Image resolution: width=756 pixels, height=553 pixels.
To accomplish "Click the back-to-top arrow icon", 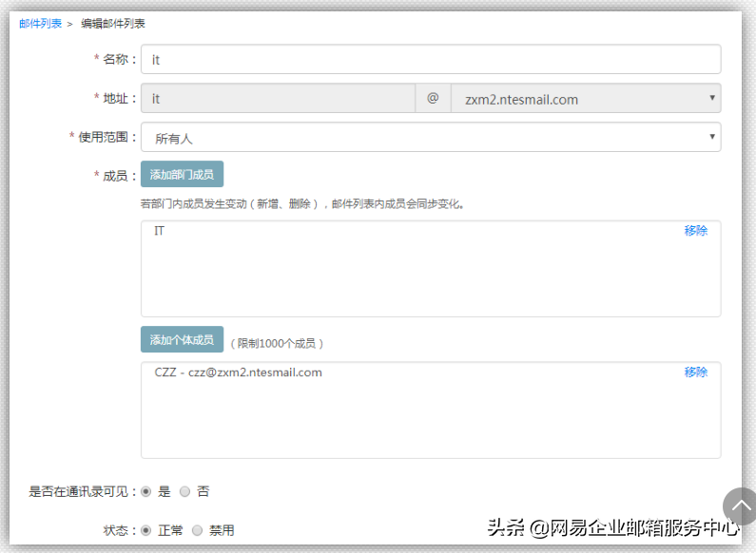I will coord(740,506).
